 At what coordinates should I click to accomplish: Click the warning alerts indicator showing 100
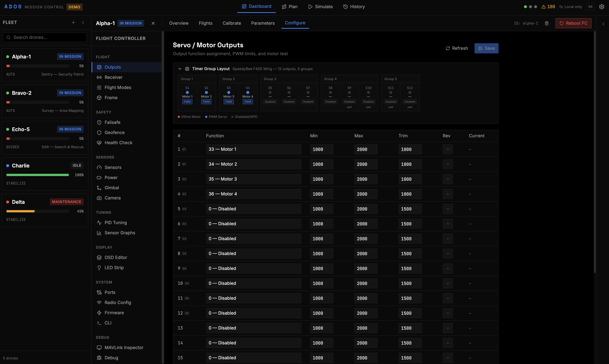[x=548, y=7]
